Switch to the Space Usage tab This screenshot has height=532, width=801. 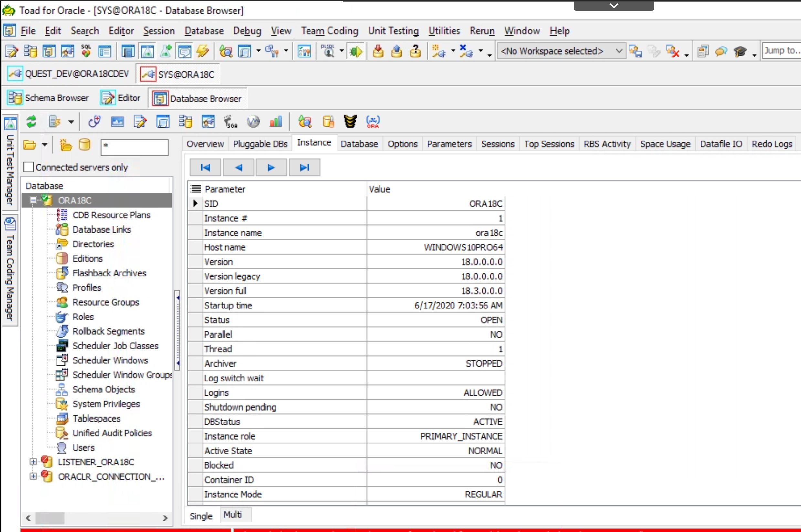tap(665, 144)
